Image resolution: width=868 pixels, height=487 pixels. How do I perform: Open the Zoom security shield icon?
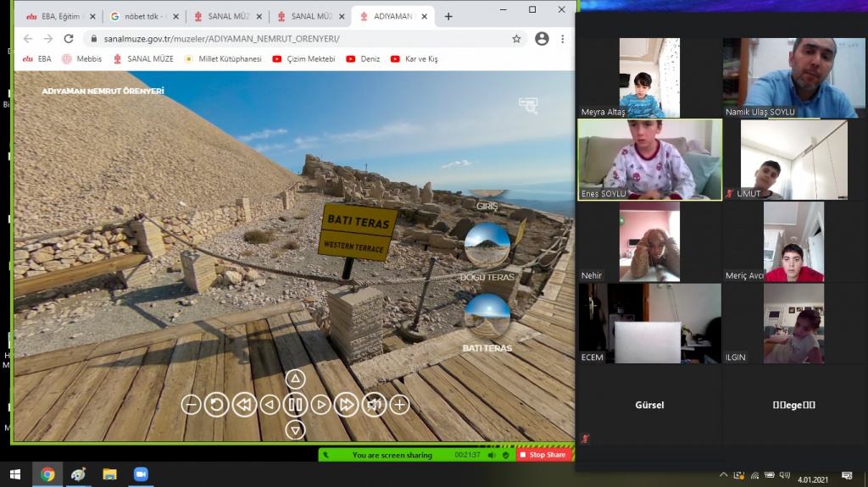pyautogui.click(x=505, y=455)
